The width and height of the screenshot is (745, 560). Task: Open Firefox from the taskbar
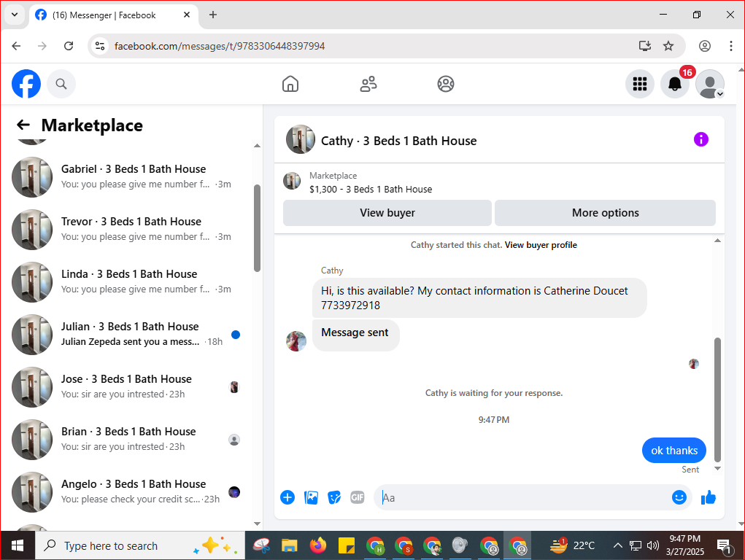click(318, 545)
